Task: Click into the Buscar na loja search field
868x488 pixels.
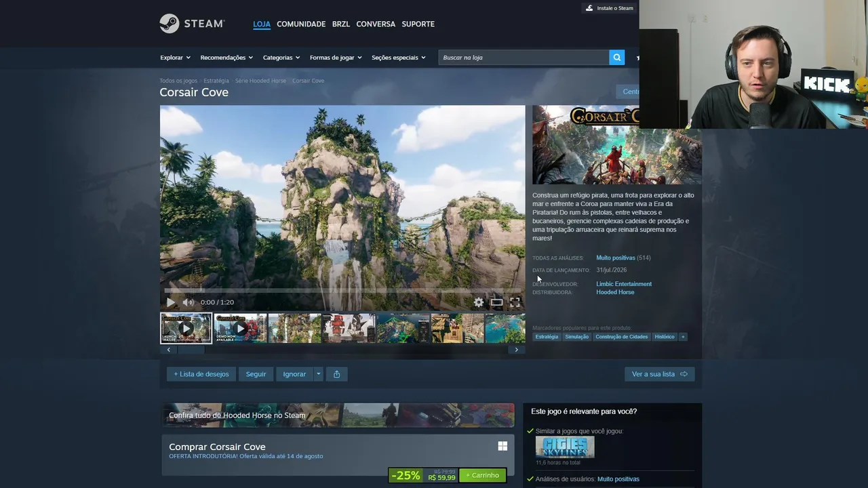Action: click(x=524, y=58)
